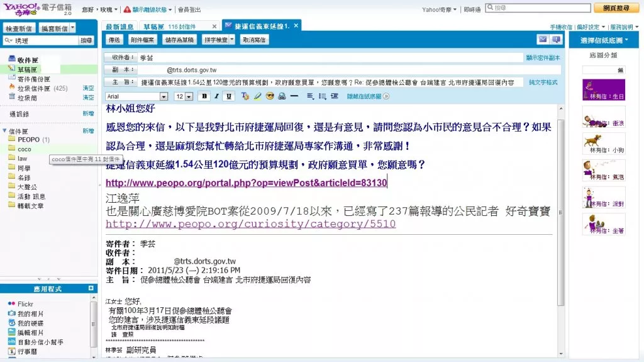Open the 草稿匣 drafts folder
Viewport: 644px width, 362px height.
tap(27, 69)
